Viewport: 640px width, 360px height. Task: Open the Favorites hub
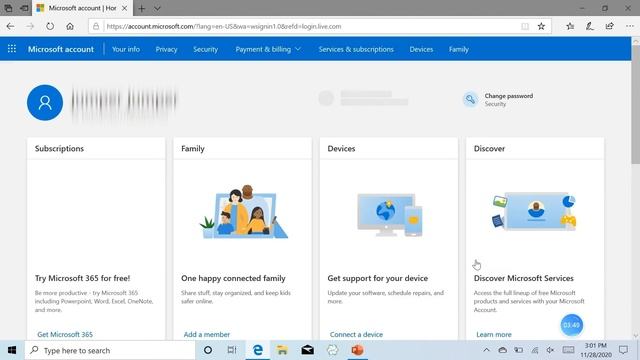[570, 26]
